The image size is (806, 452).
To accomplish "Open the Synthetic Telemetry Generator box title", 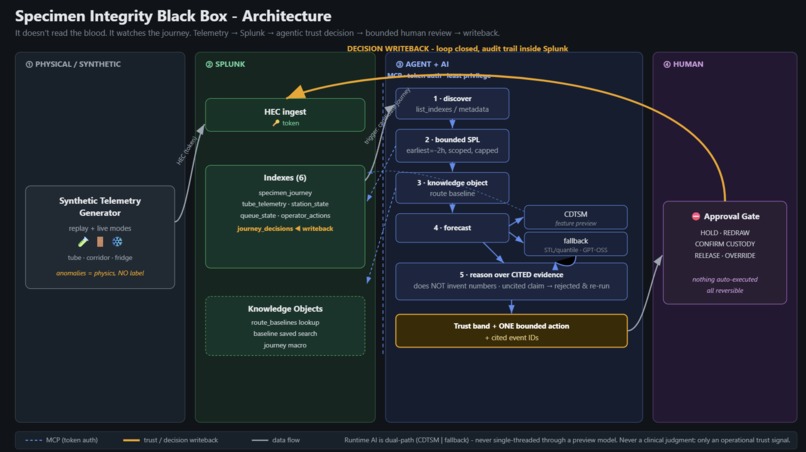I will (100, 207).
